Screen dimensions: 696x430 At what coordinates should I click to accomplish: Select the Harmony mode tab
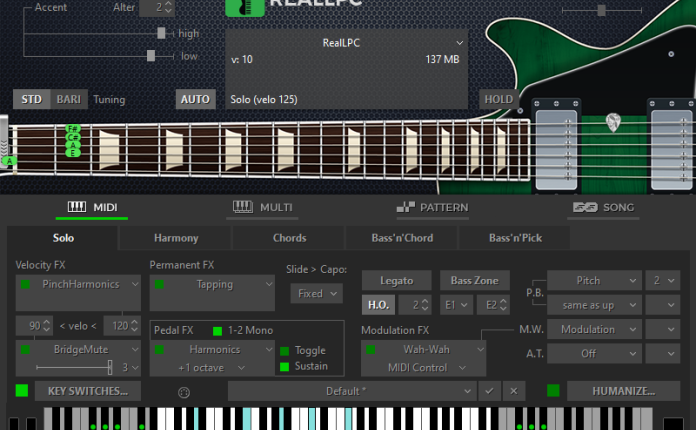(x=176, y=238)
